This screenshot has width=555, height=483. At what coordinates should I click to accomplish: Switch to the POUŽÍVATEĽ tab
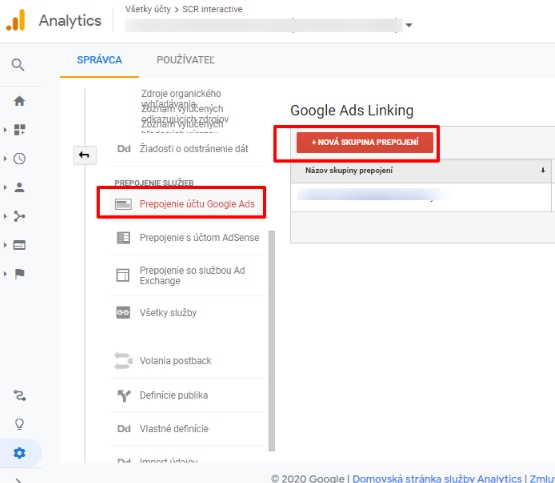pyautogui.click(x=185, y=60)
